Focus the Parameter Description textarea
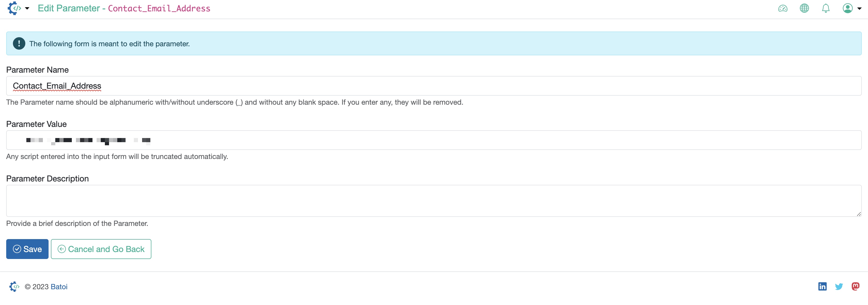 pos(434,201)
